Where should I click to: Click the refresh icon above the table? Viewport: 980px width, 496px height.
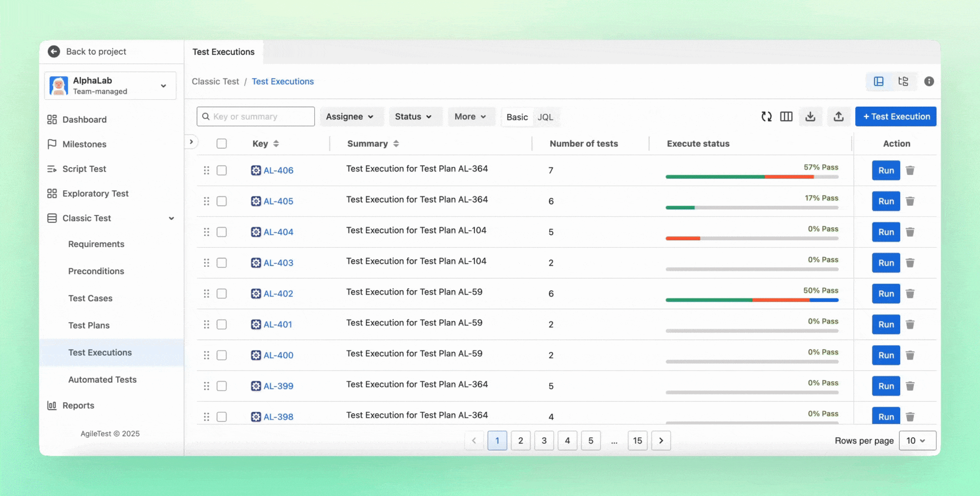(x=766, y=117)
